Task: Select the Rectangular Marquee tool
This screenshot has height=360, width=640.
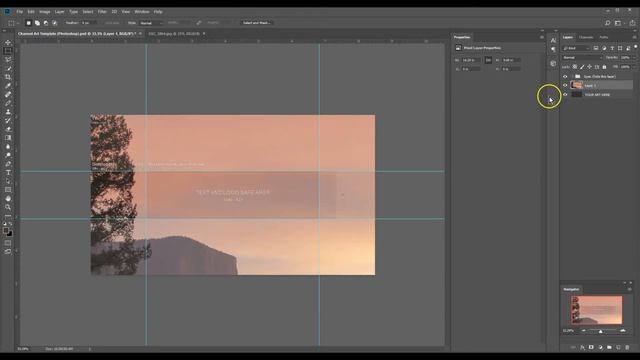Action: [8, 51]
